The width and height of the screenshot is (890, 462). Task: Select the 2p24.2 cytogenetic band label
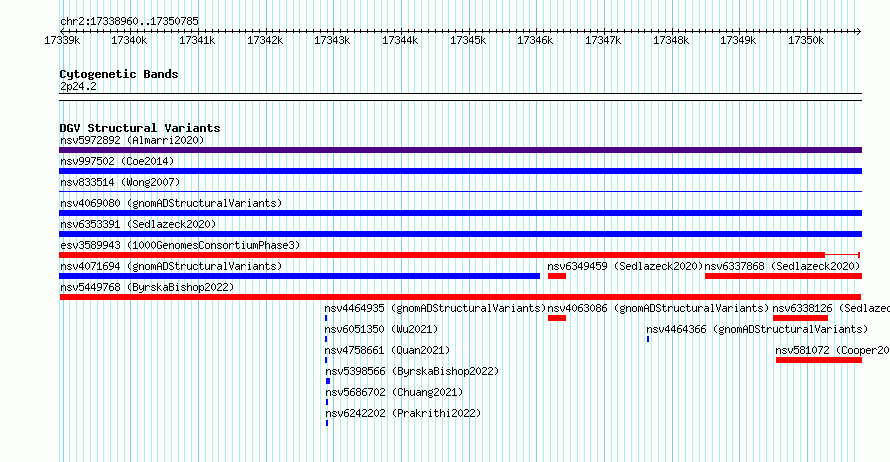pos(78,86)
